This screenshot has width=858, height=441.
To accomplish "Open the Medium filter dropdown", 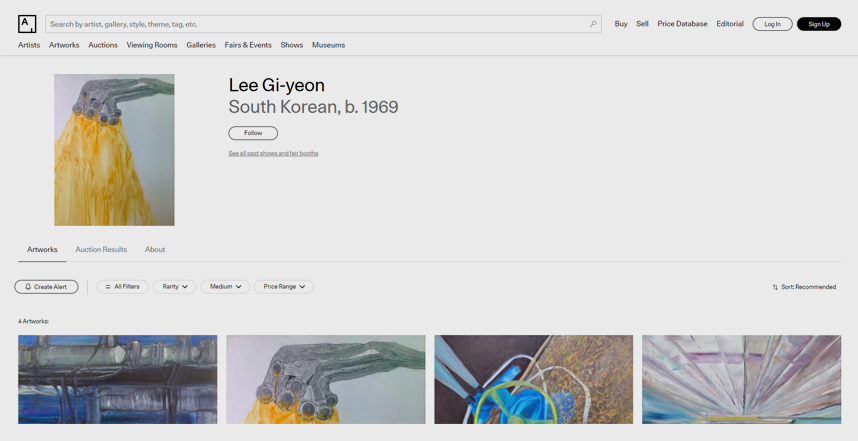I will point(225,287).
